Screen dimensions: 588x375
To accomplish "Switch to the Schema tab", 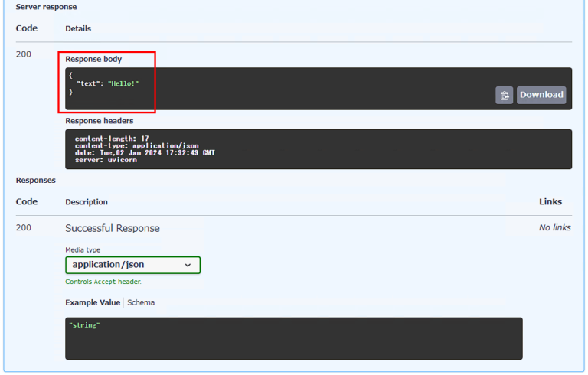I will [x=141, y=302].
